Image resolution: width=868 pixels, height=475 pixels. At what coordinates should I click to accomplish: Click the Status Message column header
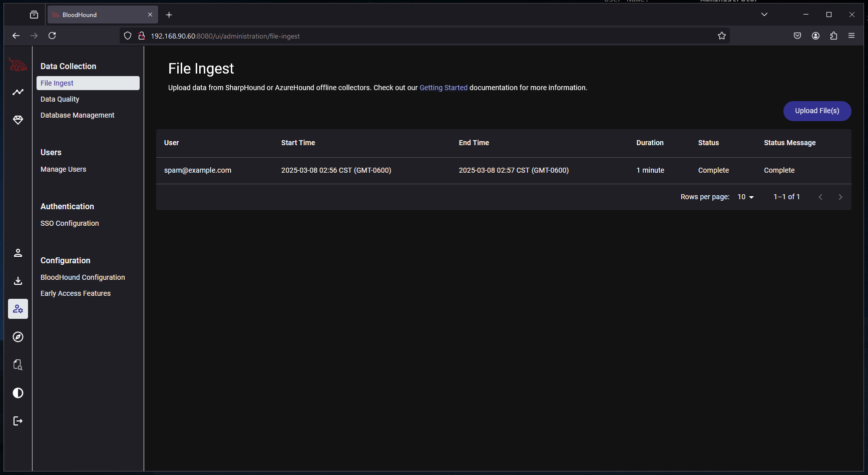789,143
